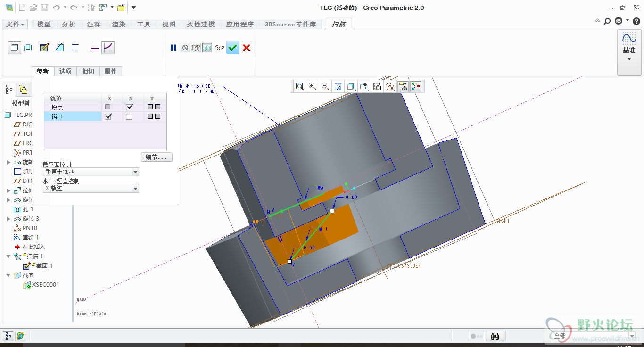
Task: Switch to the 分析 ribbon tab
Action: pyautogui.click(x=68, y=24)
